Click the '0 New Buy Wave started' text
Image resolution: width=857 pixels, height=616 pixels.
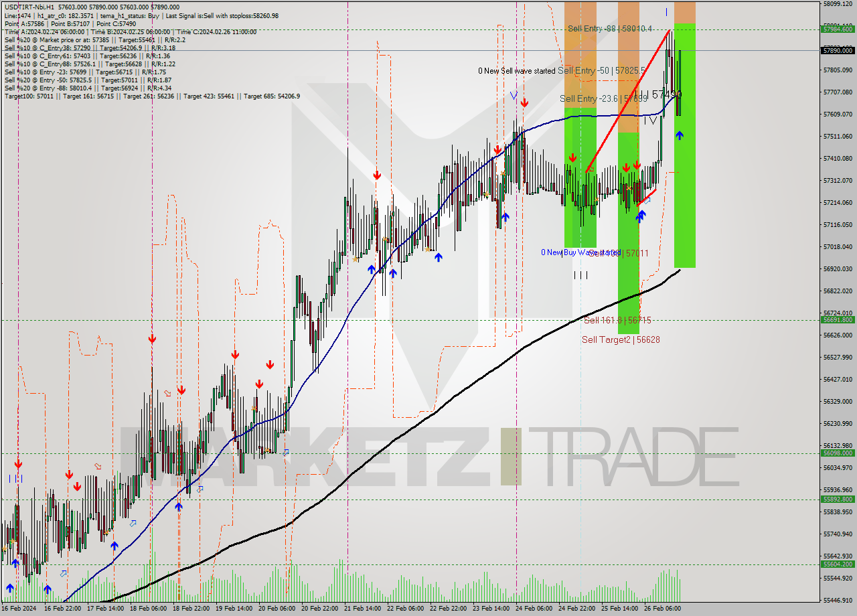point(580,252)
